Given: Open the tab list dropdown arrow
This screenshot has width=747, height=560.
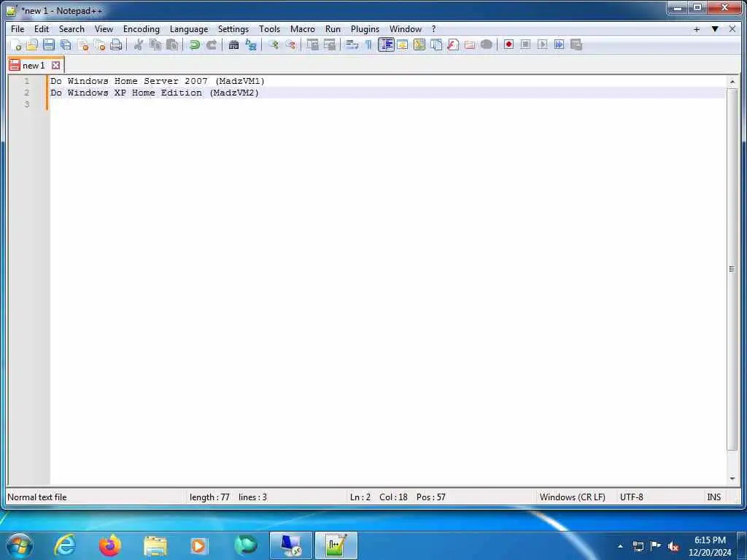Looking at the screenshot, I should 715,29.
